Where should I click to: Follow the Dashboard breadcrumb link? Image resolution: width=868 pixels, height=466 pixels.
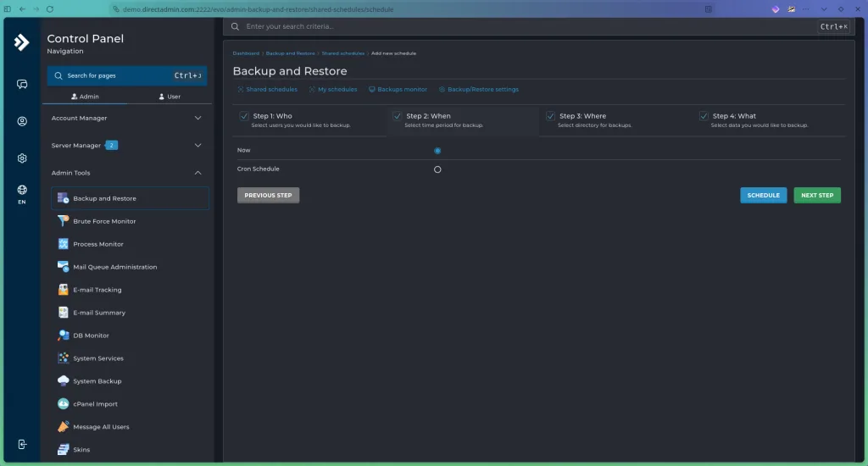point(246,53)
